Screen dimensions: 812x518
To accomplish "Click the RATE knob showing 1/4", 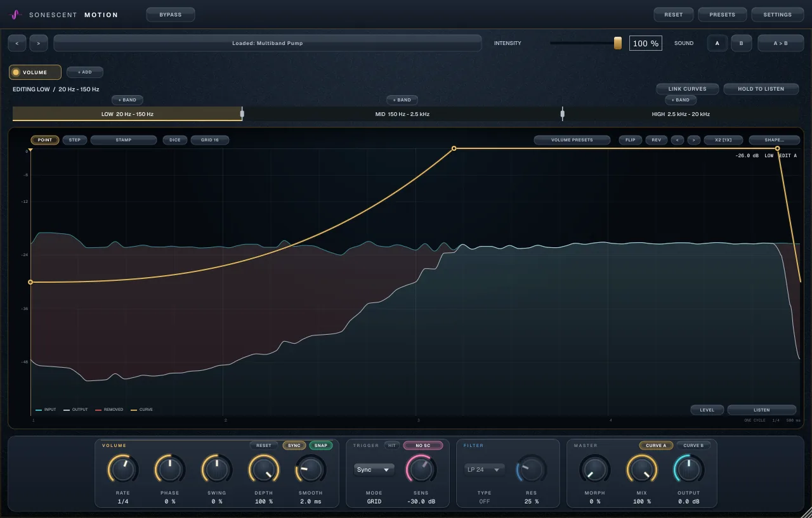I will pyautogui.click(x=122, y=470).
